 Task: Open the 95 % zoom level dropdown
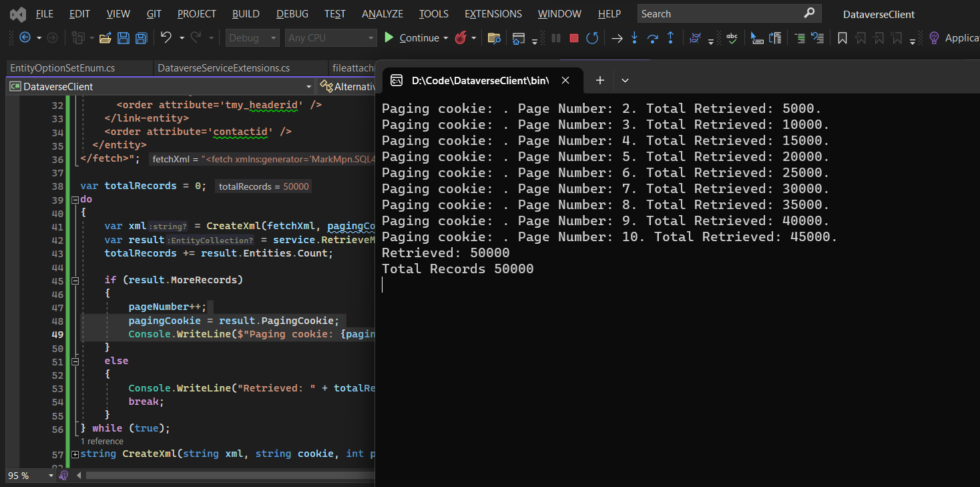pyautogui.click(x=51, y=476)
